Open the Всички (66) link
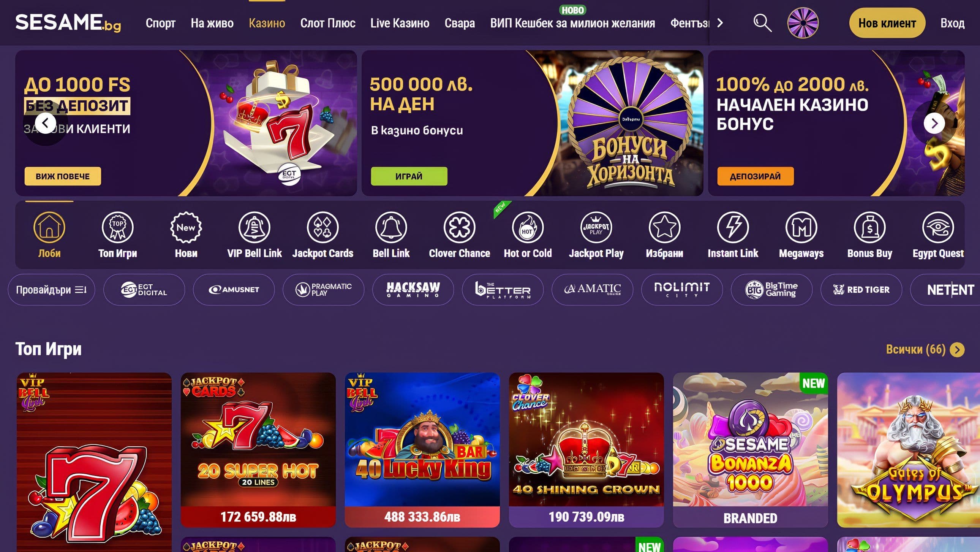 925,349
